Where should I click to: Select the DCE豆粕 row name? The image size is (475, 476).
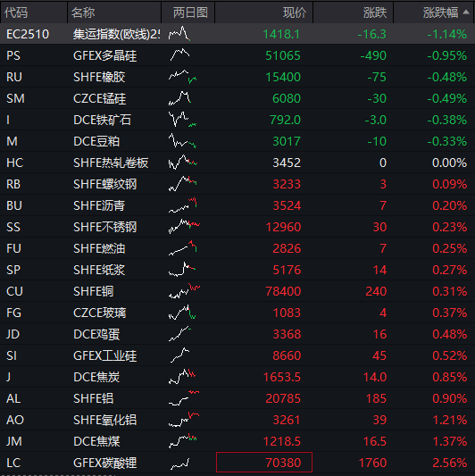click(96, 141)
